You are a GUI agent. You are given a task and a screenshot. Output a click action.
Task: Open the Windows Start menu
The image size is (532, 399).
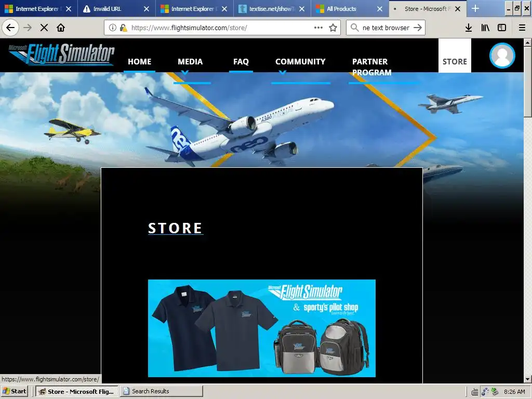point(15,391)
